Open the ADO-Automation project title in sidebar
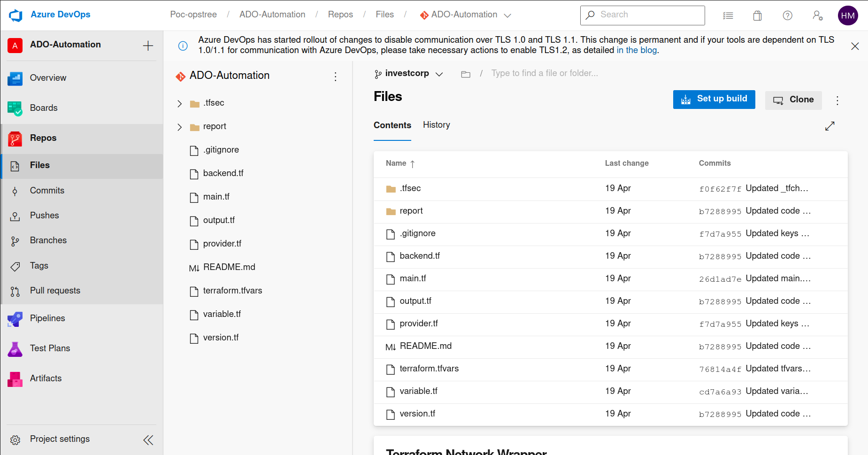 pos(65,45)
